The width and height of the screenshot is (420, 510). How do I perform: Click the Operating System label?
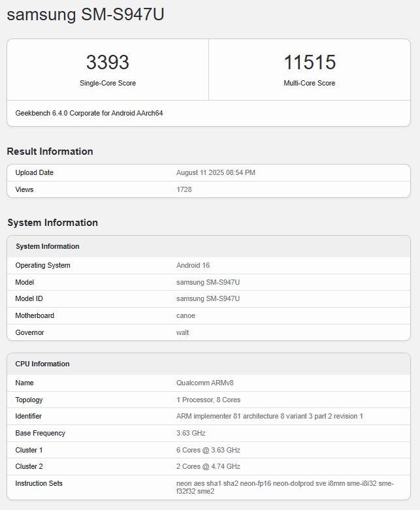point(42,265)
